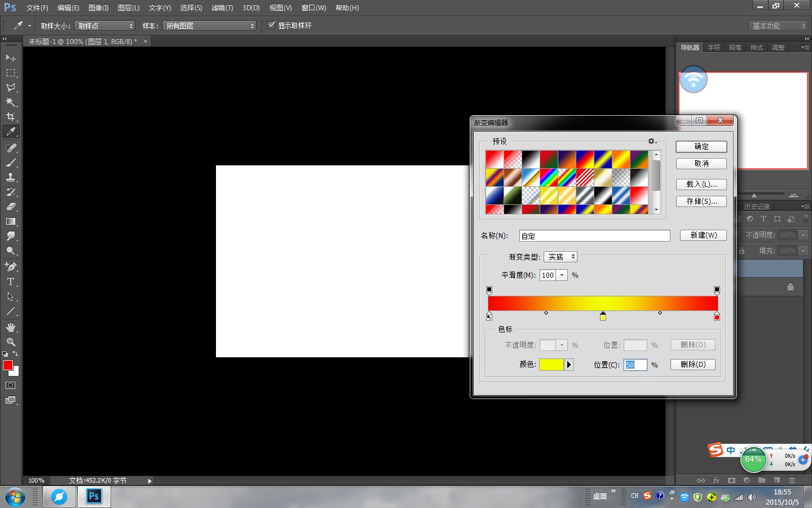Image resolution: width=812 pixels, height=508 pixels.
Task: Select the Rectangular Marquee tool
Action: pos(11,72)
